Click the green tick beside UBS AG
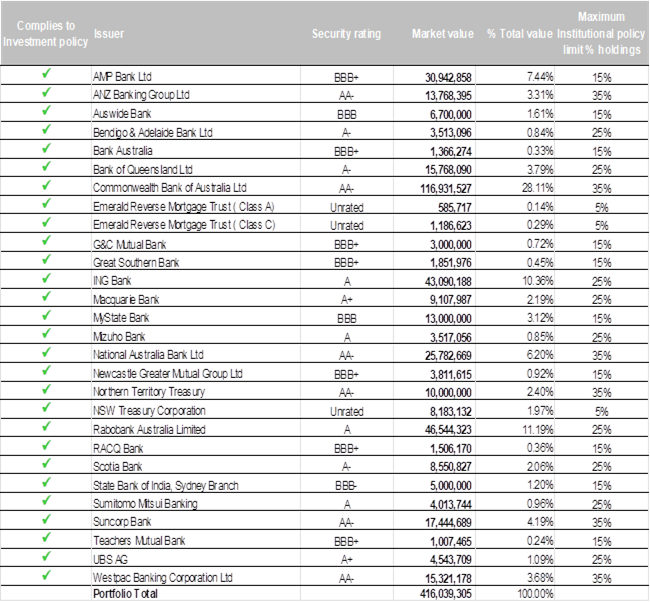 pyautogui.click(x=45, y=559)
